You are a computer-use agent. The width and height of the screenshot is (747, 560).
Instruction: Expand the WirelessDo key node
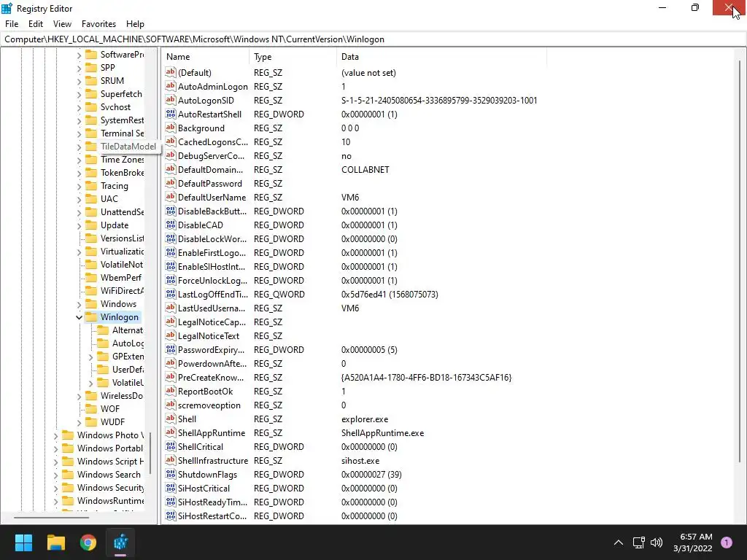79,396
